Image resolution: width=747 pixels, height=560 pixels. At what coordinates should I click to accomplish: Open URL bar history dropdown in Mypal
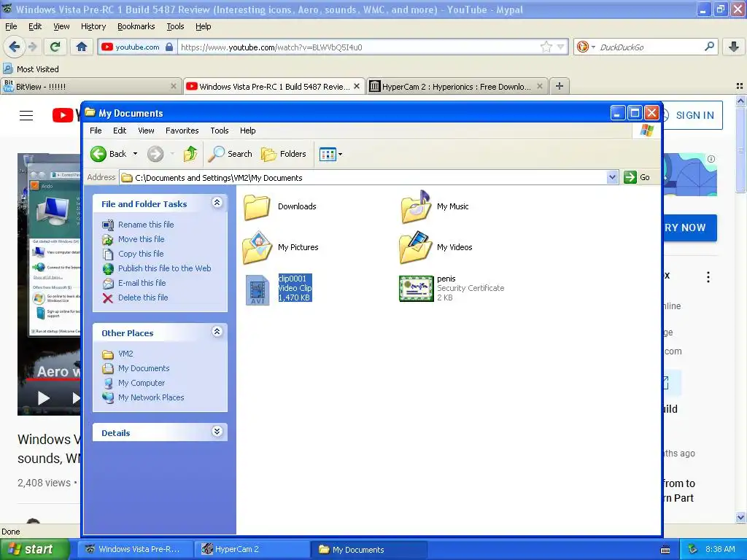pos(561,47)
